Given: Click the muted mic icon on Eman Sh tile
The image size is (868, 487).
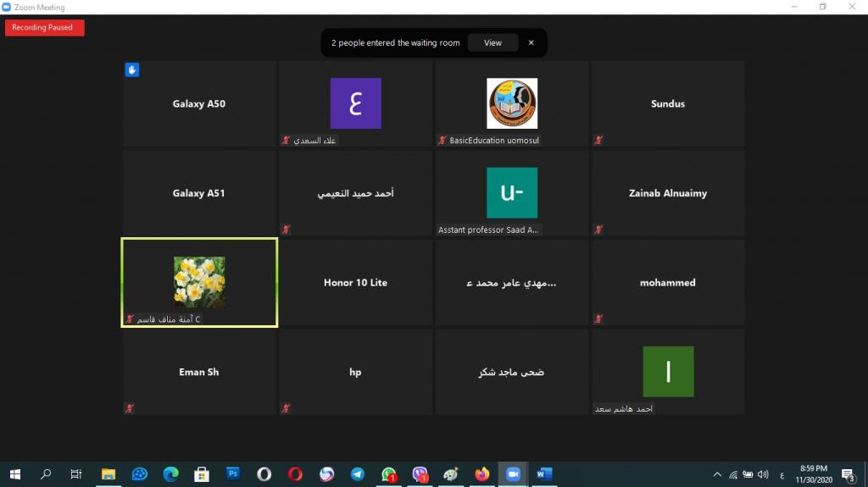Looking at the screenshot, I should coord(130,408).
